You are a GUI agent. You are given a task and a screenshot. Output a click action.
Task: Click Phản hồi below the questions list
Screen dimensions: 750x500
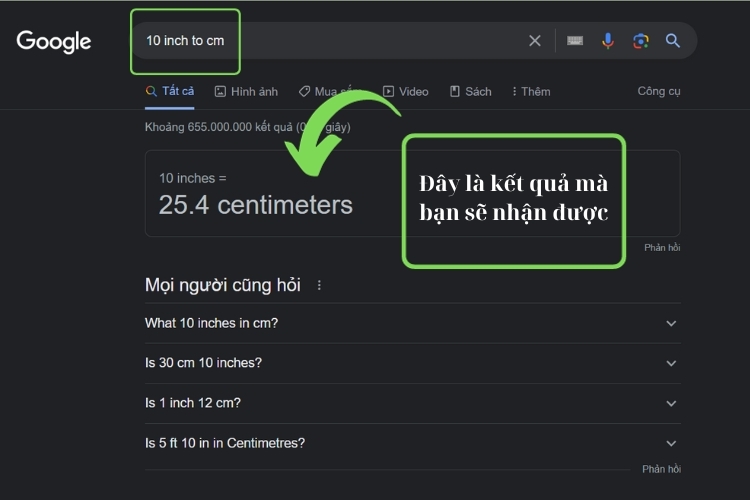[662, 469]
